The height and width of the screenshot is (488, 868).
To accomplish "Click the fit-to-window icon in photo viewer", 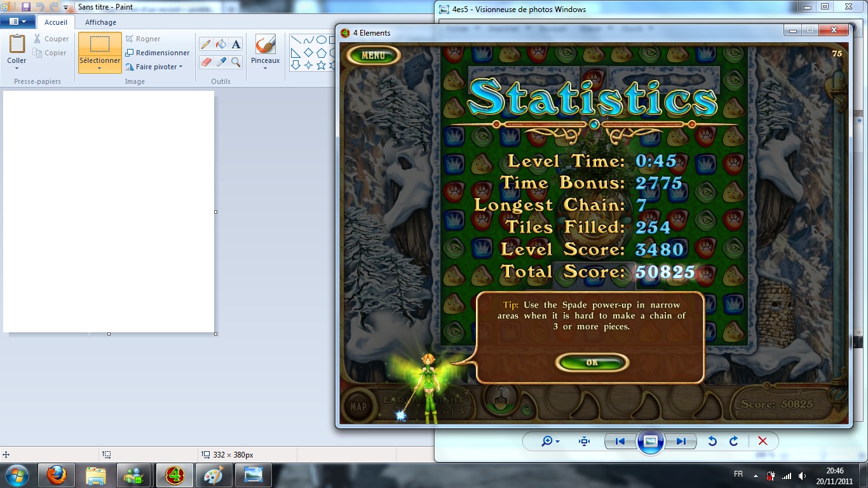I will tap(584, 441).
